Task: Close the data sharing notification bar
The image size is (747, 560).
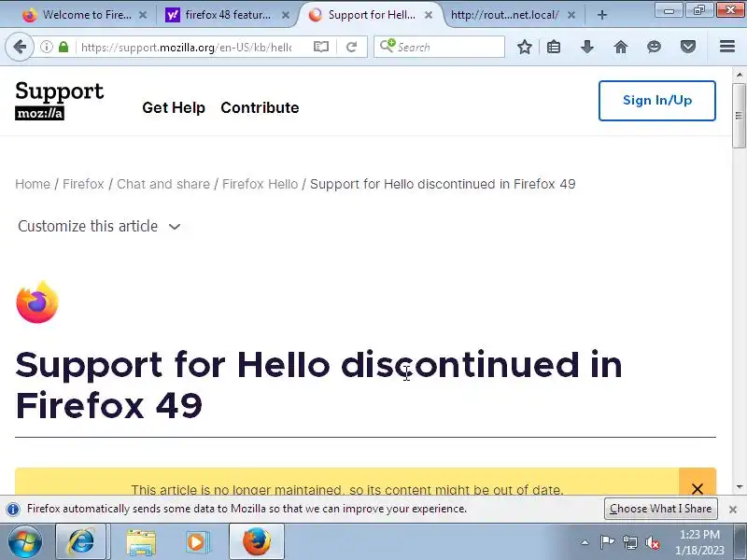Action: [x=733, y=510]
